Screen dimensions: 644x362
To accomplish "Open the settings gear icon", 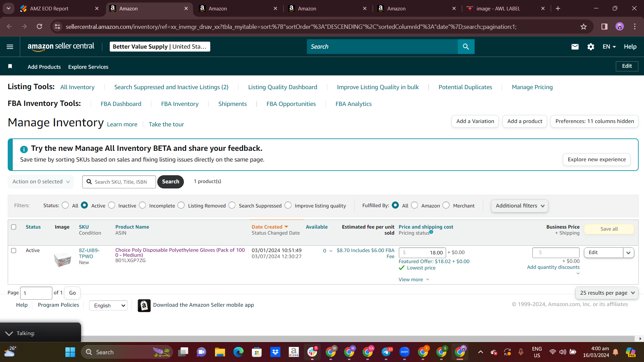I will 591,47.
